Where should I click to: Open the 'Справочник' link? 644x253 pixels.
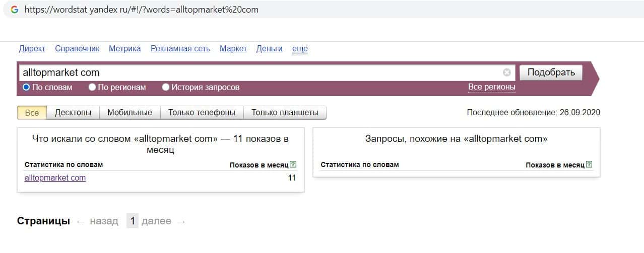click(77, 49)
